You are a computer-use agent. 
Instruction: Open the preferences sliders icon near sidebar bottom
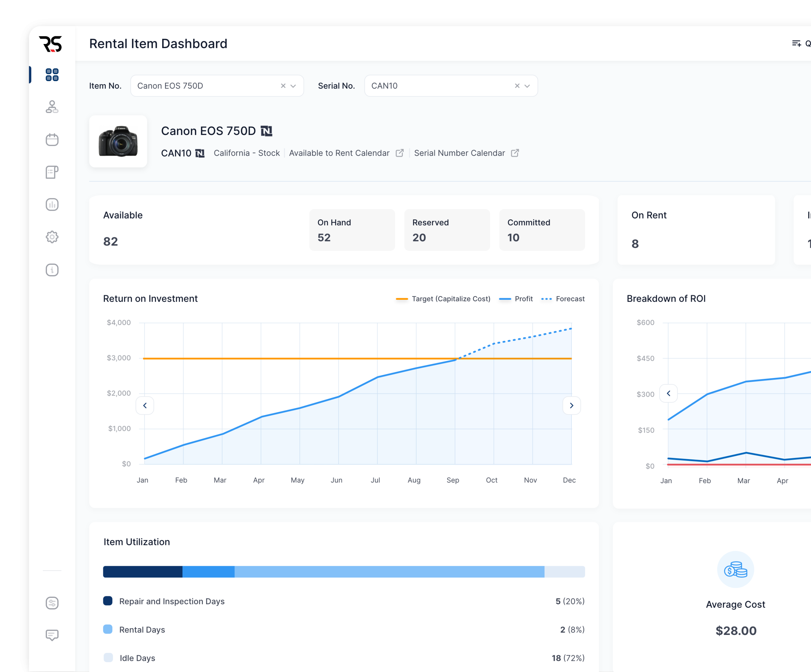point(52,603)
